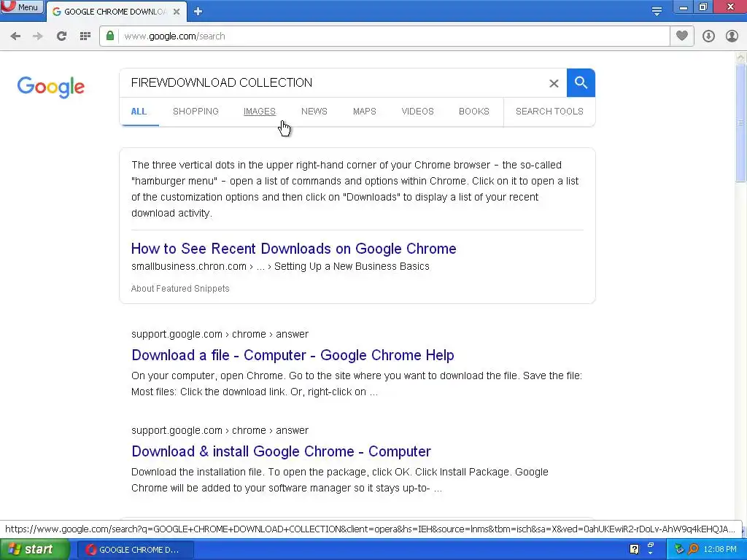Screen dimensions: 747x560
Task: Click the green security padlock icon
Action: pyautogui.click(x=110, y=36)
